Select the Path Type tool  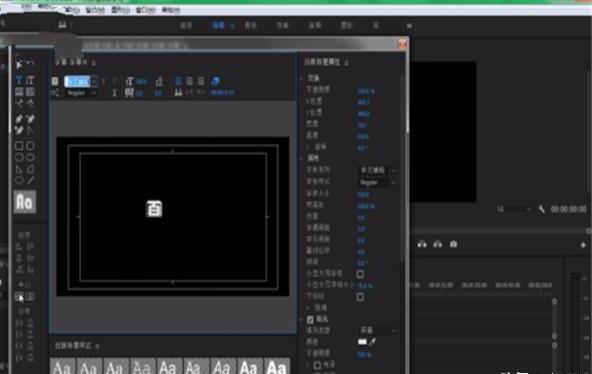19,103
